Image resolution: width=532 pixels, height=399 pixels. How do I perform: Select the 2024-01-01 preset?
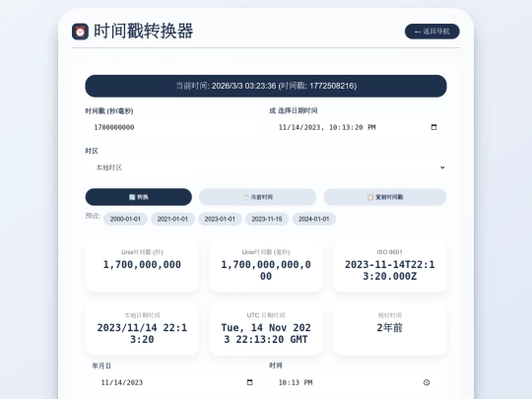click(314, 219)
